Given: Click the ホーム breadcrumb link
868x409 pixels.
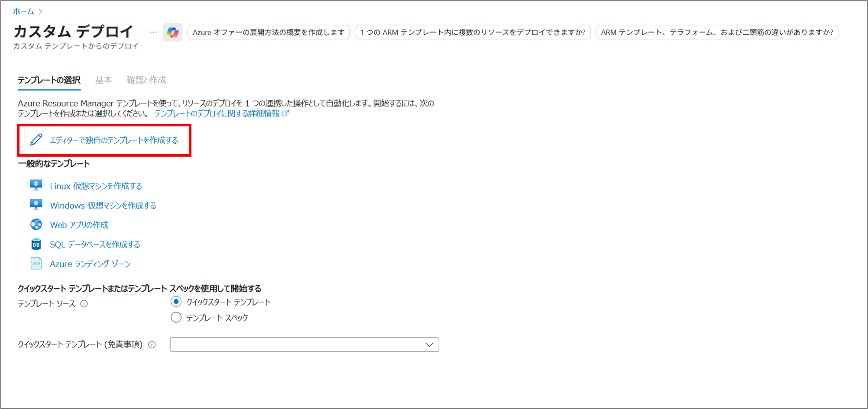Looking at the screenshot, I should (x=23, y=11).
